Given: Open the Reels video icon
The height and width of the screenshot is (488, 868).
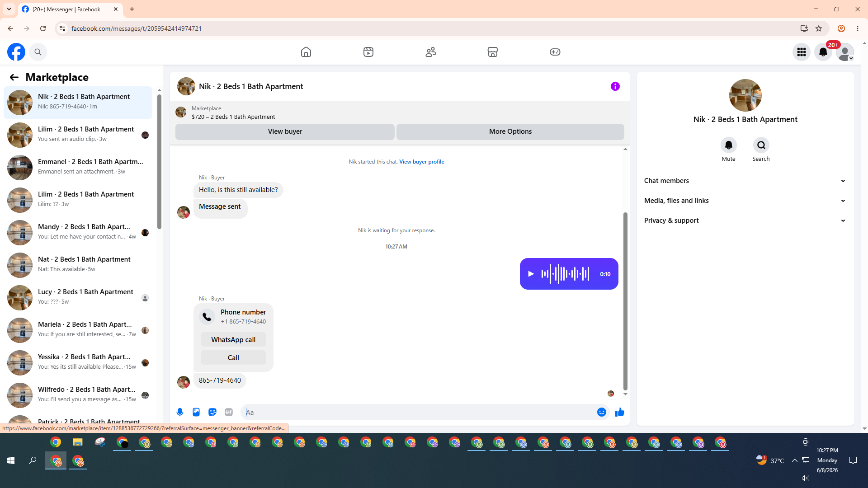Looking at the screenshot, I should click(368, 52).
